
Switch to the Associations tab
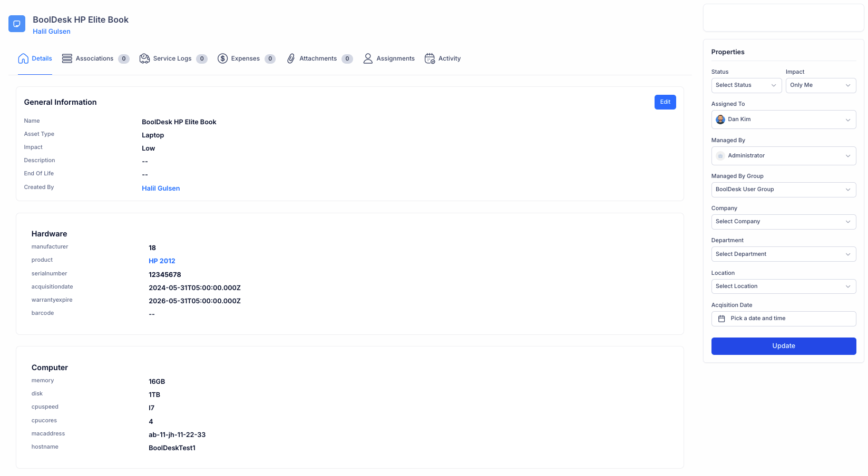95,58
